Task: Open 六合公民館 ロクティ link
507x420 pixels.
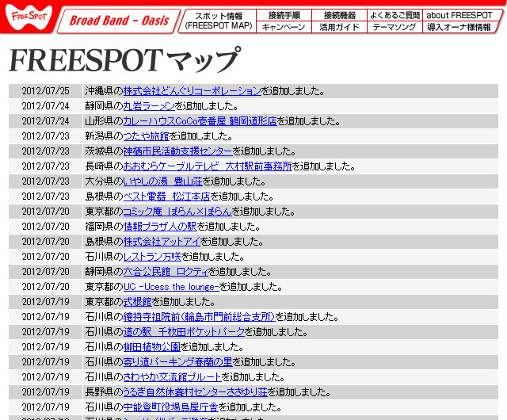Action: (x=166, y=272)
